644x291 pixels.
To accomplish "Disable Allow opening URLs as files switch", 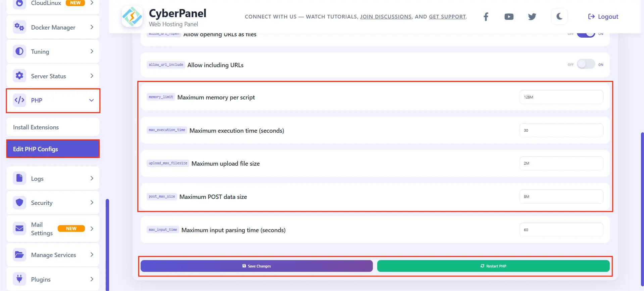I will [586, 34].
